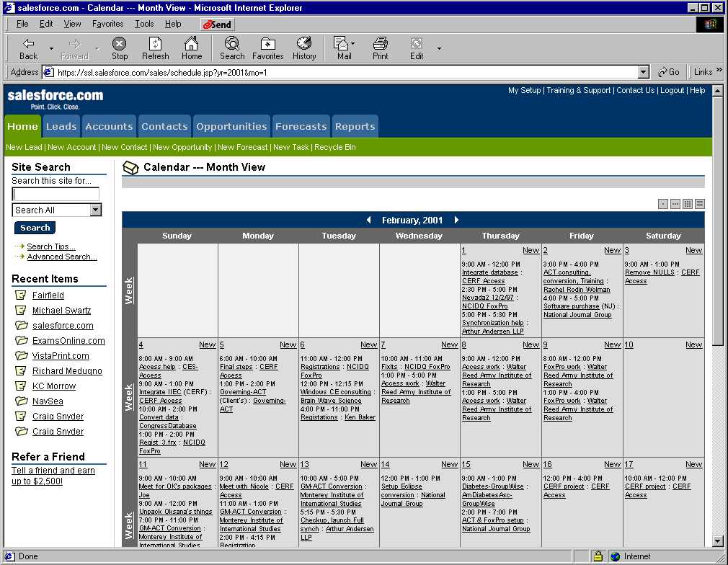Switch to the Opportunities tab

[231, 126]
